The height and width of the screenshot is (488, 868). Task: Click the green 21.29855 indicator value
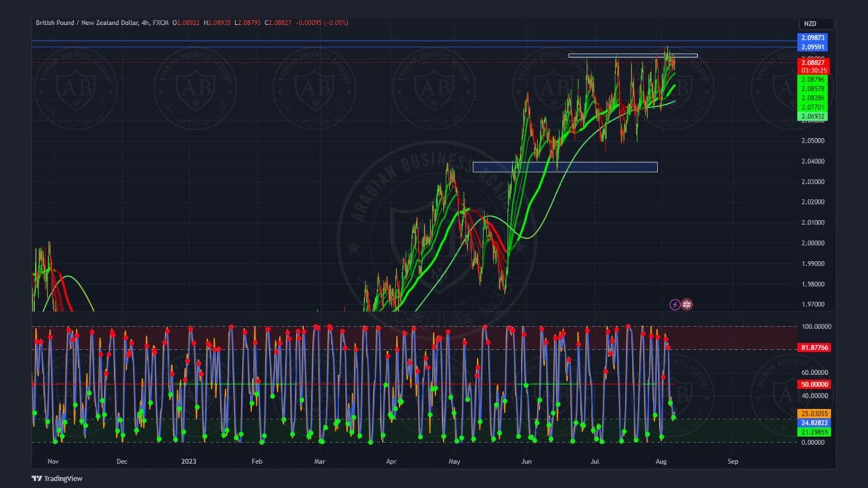[814, 432]
